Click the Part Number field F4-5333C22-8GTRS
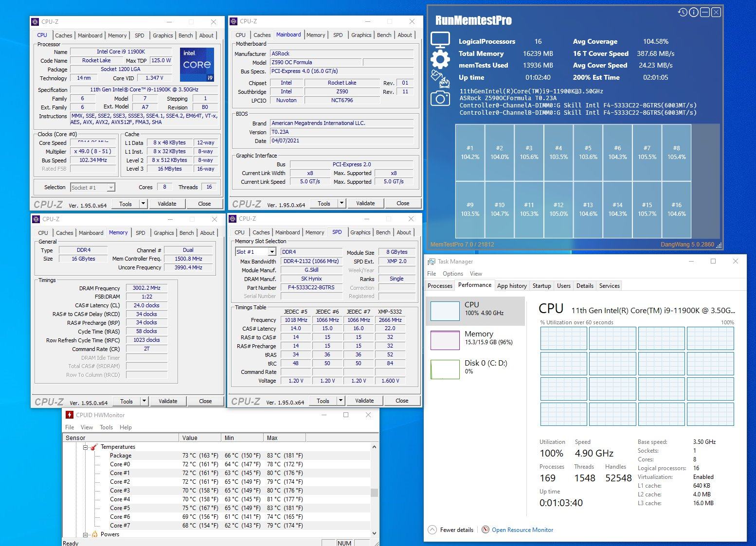The height and width of the screenshot is (546, 756). tap(311, 287)
